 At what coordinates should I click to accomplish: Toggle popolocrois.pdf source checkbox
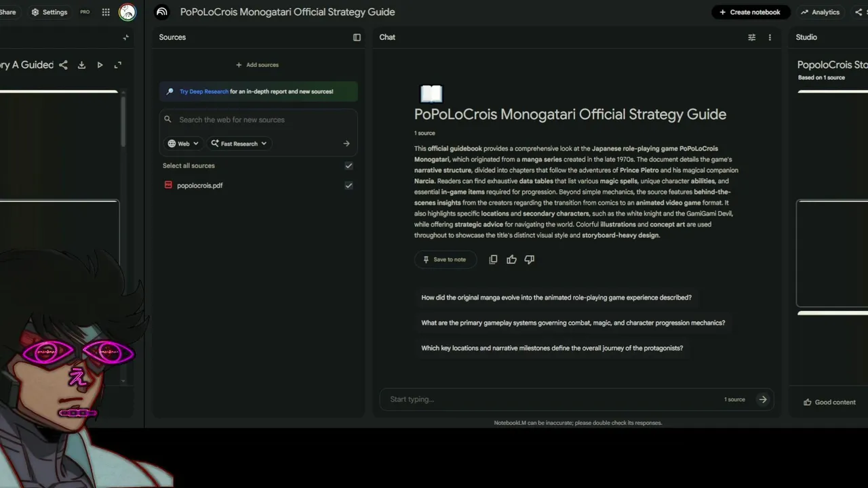[x=349, y=185]
